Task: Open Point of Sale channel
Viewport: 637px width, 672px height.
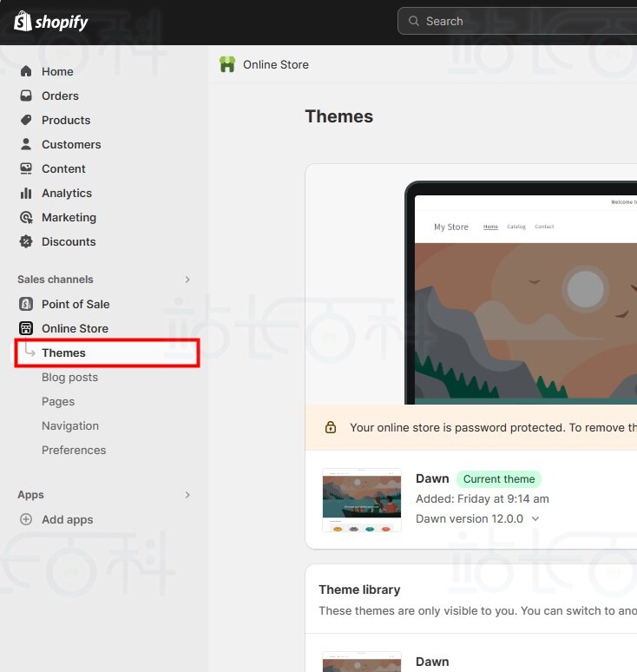Action: (76, 304)
